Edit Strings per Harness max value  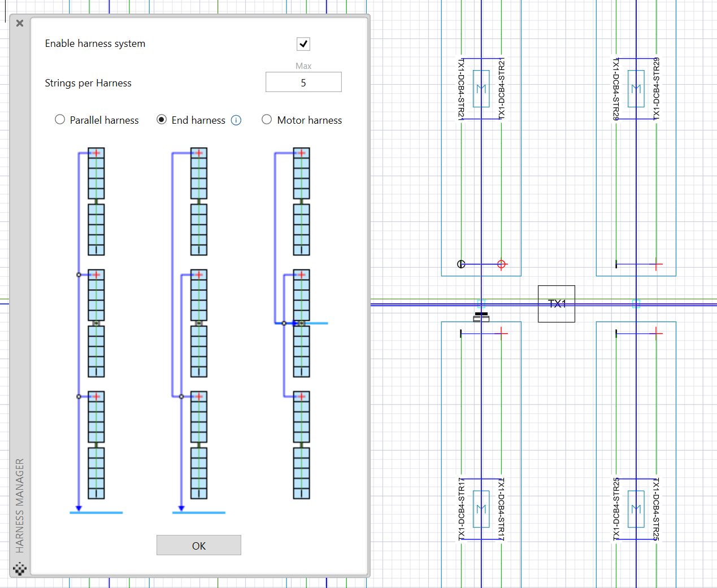point(303,82)
